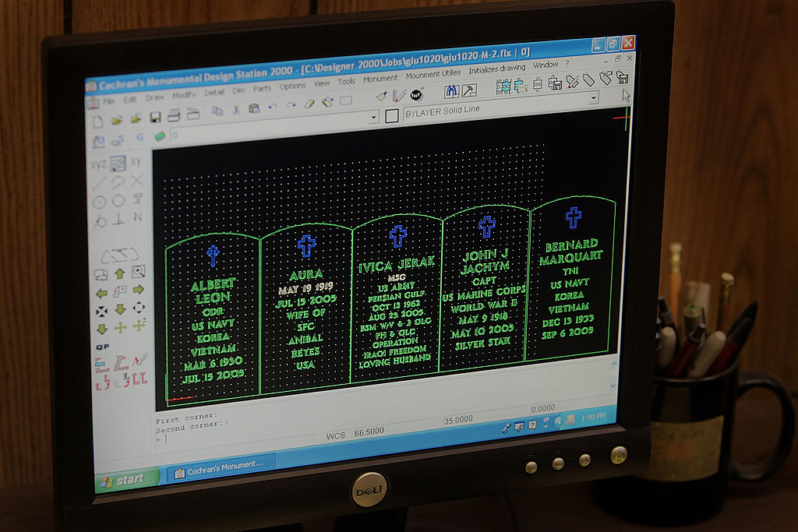Expand the BYLAYER Solid Line dropdown

[593, 98]
